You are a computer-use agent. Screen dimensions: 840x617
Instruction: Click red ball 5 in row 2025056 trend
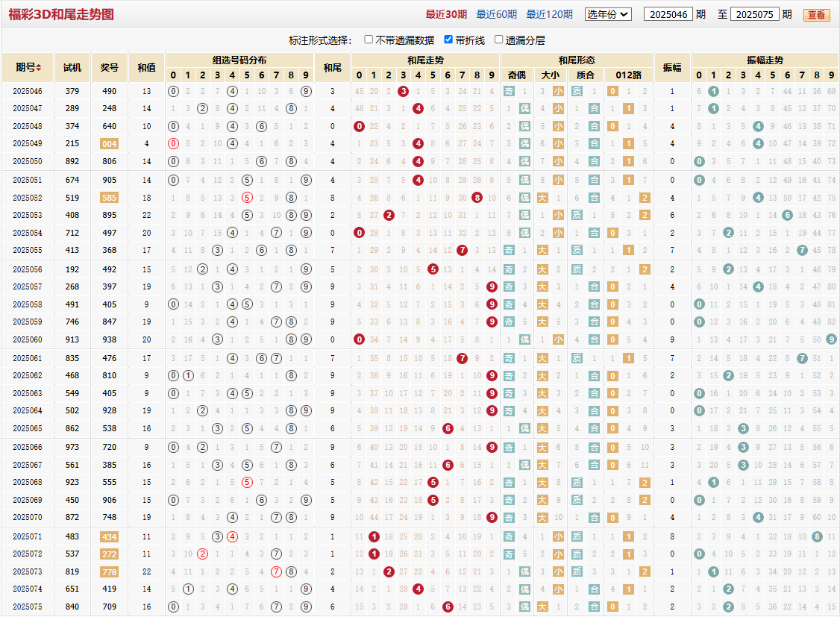[x=433, y=269]
